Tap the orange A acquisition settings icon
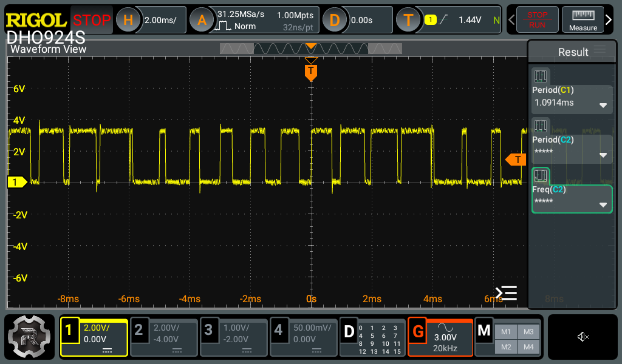This screenshot has width=622, height=364. coord(202,20)
